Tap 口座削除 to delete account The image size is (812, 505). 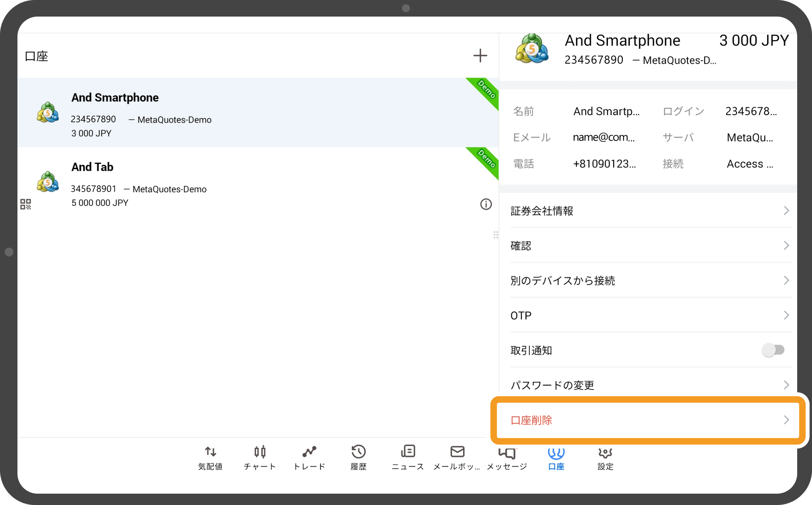pyautogui.click(x=649, y=420)
